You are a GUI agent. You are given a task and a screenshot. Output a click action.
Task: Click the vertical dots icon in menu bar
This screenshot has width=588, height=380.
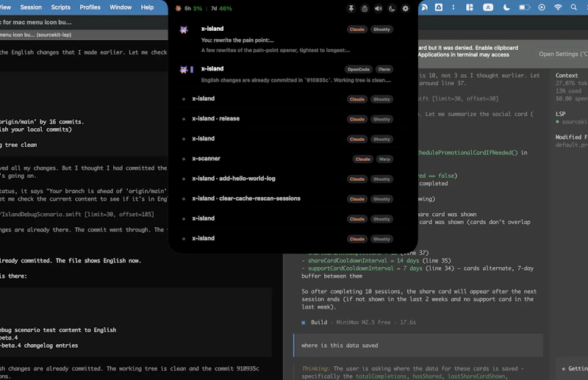(x=453, y=7)
